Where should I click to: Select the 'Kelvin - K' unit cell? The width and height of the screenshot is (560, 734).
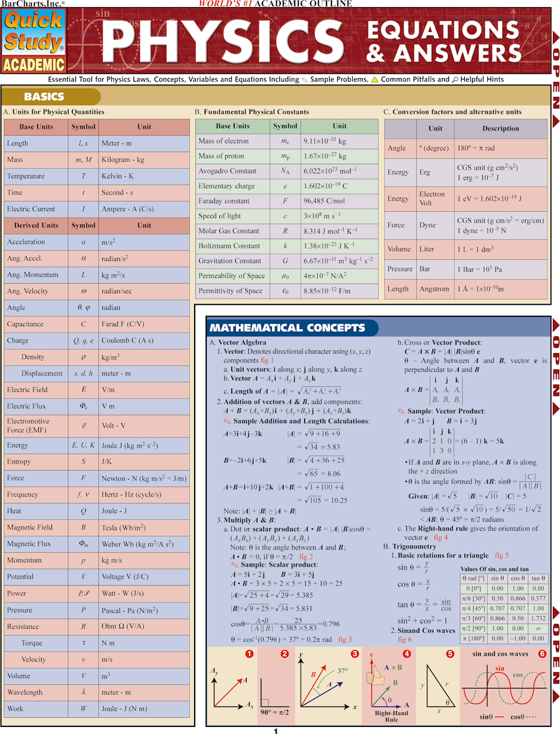pos(144,176)
